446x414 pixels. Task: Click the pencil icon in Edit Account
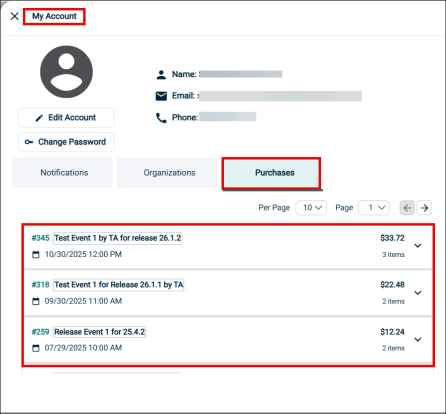[39, 118]
